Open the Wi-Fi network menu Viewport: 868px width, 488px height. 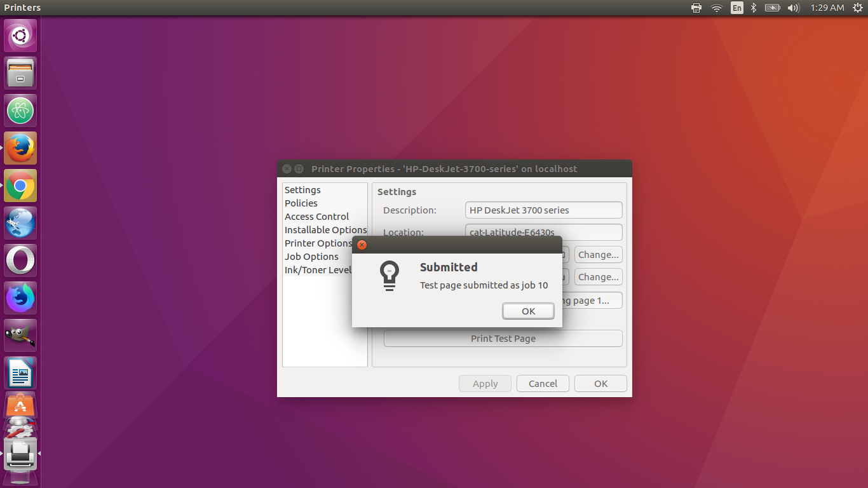pyautogui.click(x=717, y=8)
